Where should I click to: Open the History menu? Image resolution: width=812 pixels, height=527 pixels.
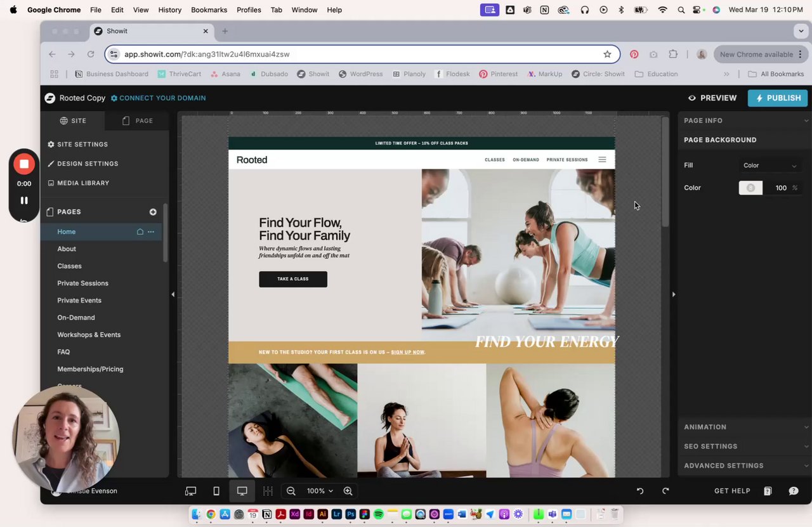click(169, 10)
